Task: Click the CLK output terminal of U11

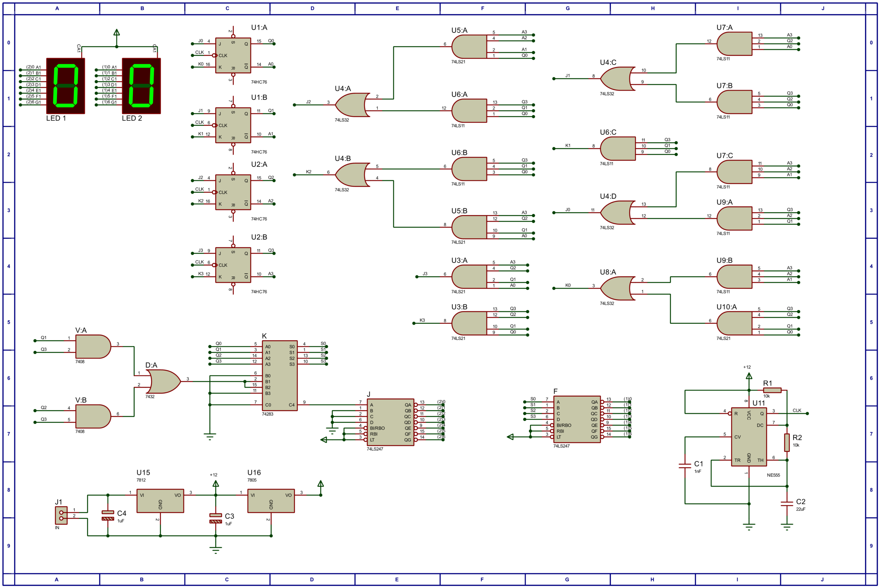Action: pyautogui.click(x=807, y=413)
